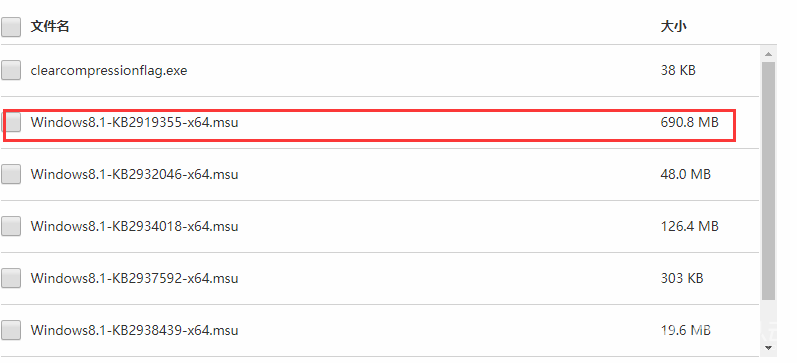The image size is (797, 363).
Task: Check the box for clearcompressionflag.exe
Action: point(11,70)
